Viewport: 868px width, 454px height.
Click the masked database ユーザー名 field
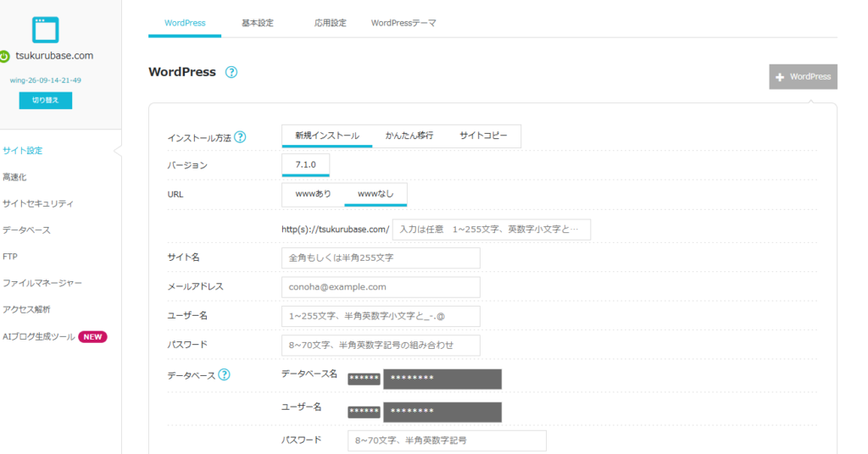click(x=442, y=412)
